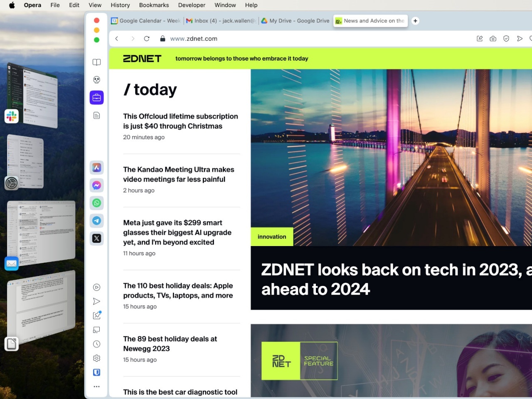Open the best car diagnostic tool article
The height and width of the screenshot is (399, 532).
click(180, 392)
